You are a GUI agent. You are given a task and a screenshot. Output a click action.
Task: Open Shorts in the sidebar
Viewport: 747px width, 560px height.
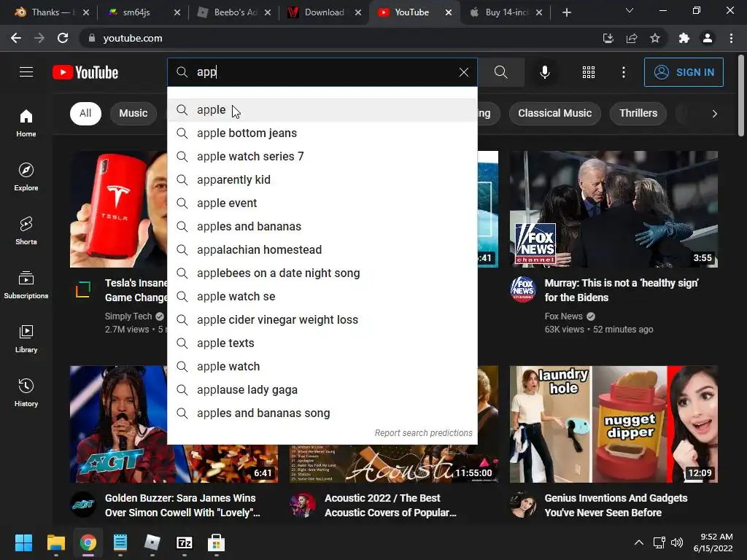[x=26, y=230]
